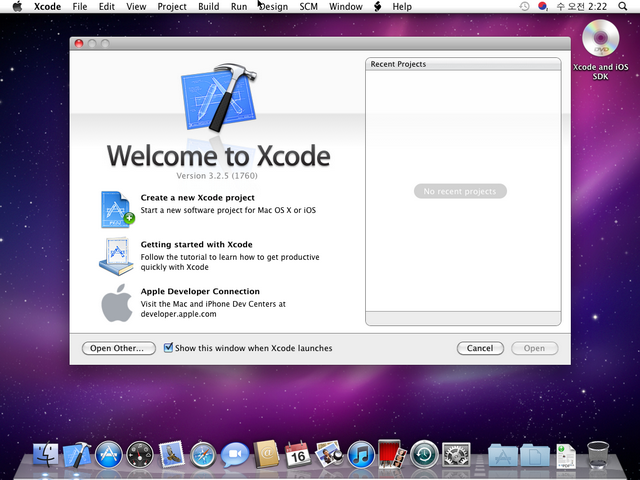Open Address Book in the Dock

(266, 454)
